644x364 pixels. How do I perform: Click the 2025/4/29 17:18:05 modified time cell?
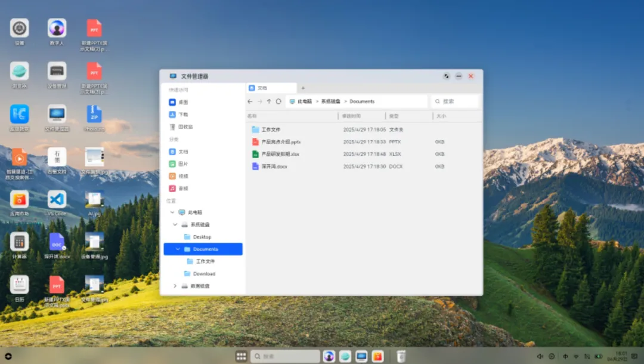pyautogui.click(x=364, y=129)
